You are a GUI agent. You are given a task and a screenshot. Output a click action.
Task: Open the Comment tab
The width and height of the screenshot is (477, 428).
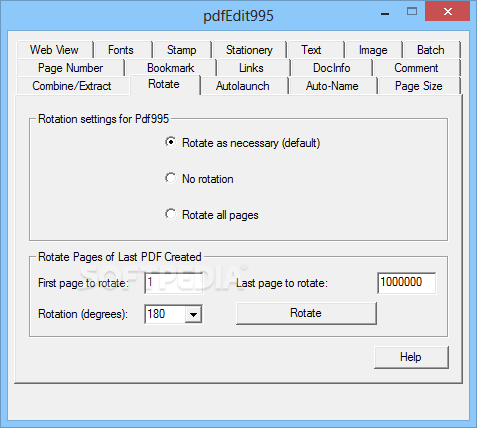(416, 68)
